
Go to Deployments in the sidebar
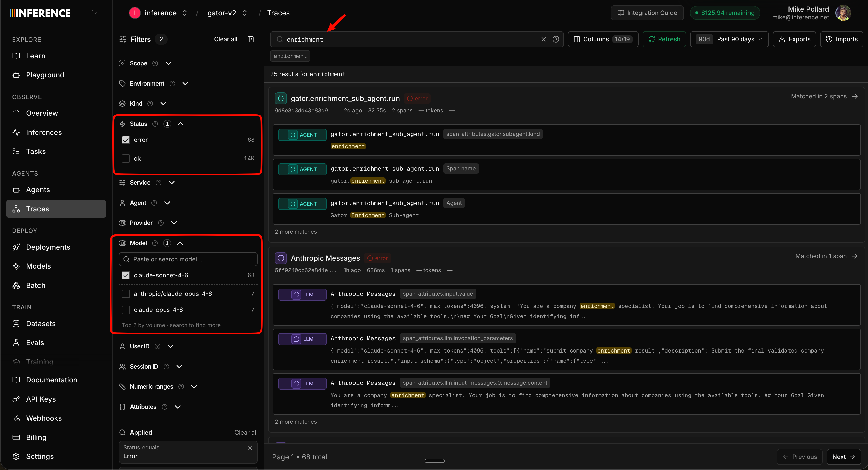click(56, 247)
